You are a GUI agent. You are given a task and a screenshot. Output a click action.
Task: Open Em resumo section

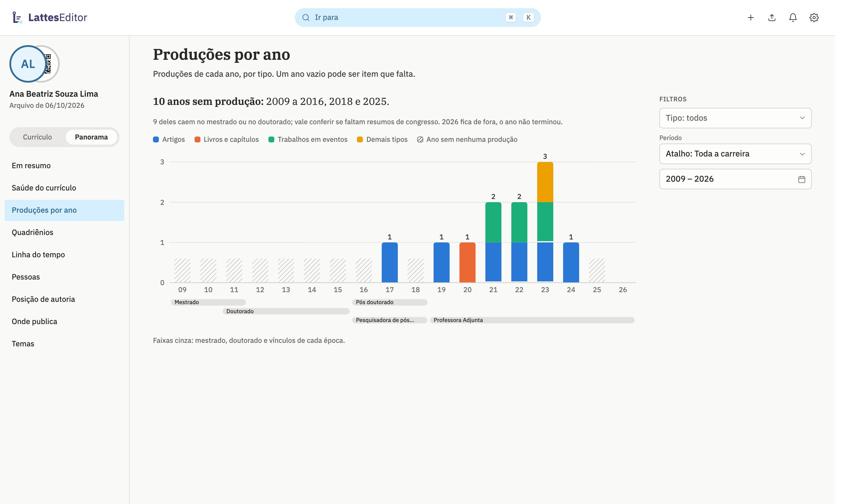64,166
